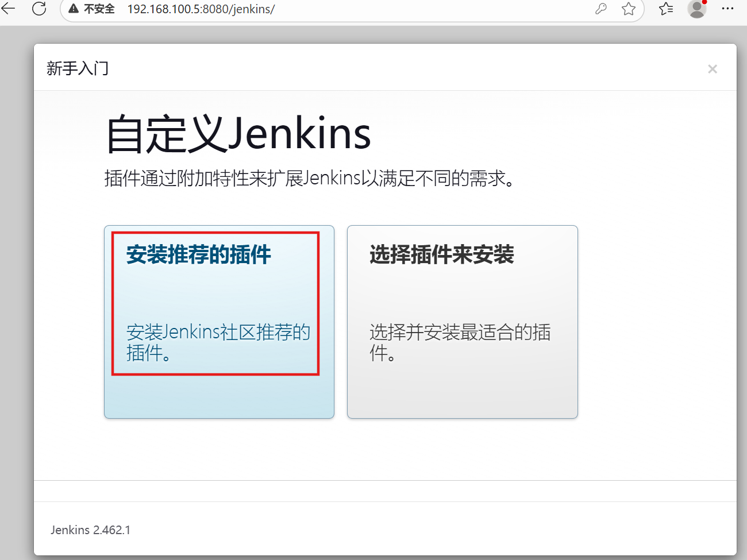Image resolution: width=747 pixels, height=560 pixels.
Task: Open the not-secure warning indicator
Action: pos(92,9)
